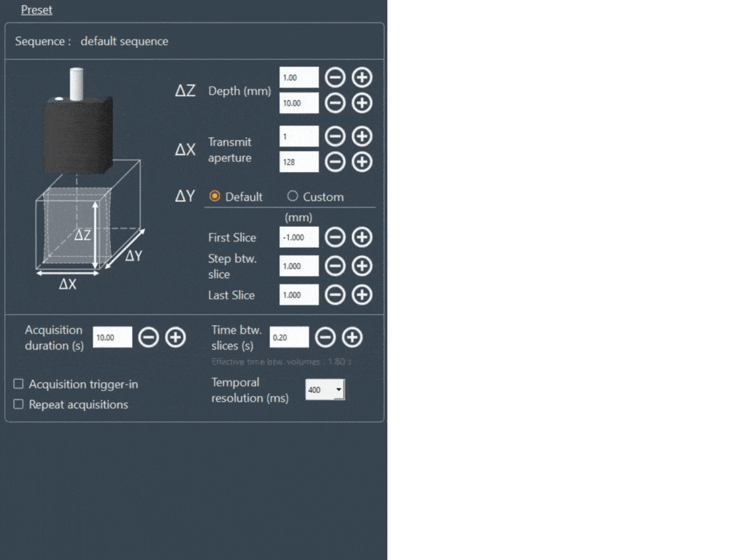Click the Time between slices input field

point(289,337)
